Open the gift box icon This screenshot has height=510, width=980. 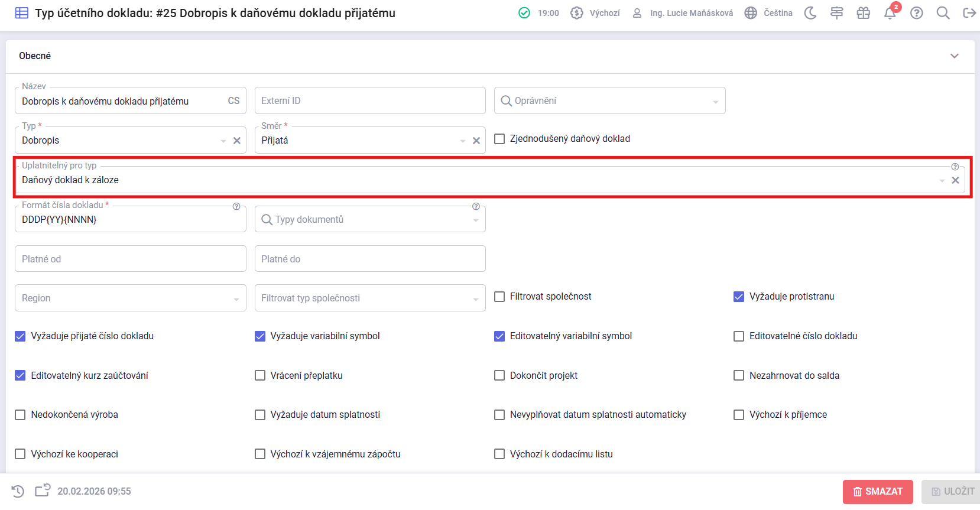pos(863,13)
